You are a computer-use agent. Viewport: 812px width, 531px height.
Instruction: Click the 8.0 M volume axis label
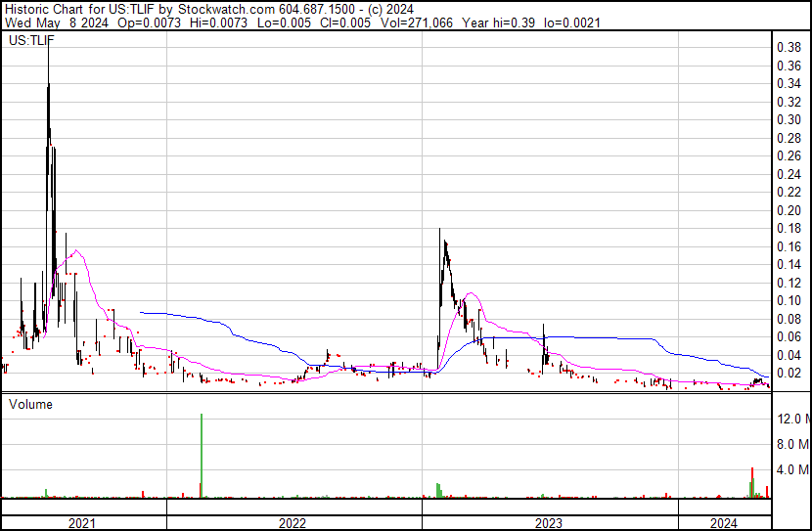pyautogui.click(x=792, y=445)
